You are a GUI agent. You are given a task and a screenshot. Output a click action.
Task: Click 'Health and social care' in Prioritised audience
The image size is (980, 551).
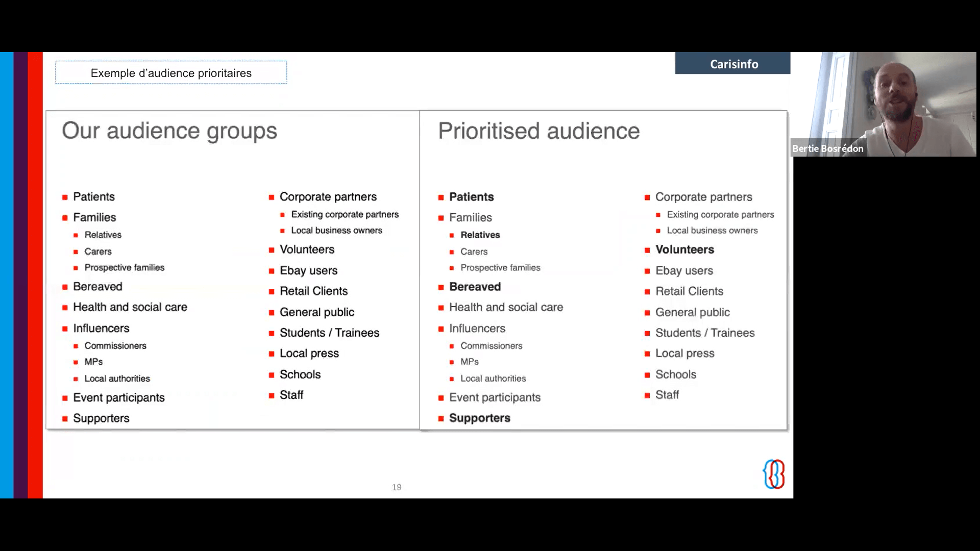(x=506, y=307)
